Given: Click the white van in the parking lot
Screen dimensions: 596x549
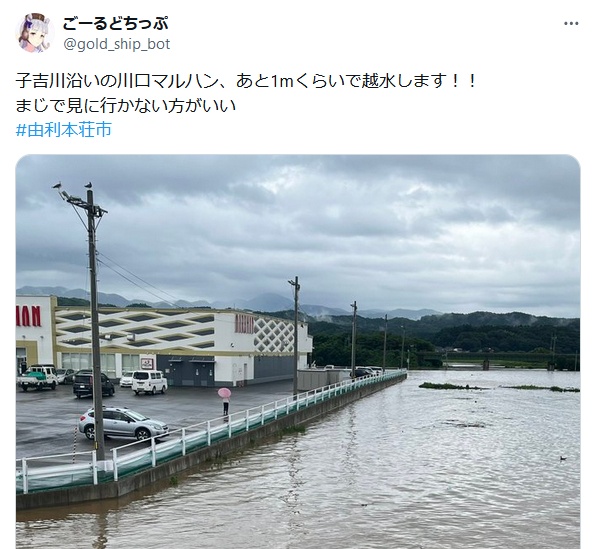Looking at the screenshot, I should (149, 382).
